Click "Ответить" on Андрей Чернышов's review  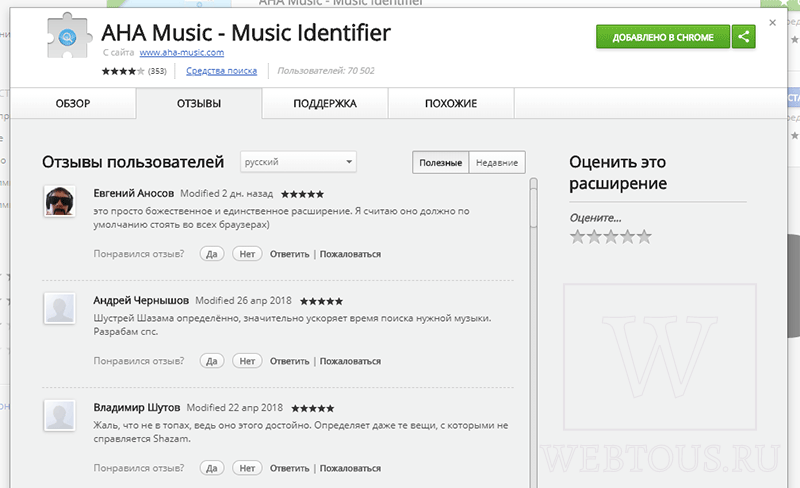289,361
